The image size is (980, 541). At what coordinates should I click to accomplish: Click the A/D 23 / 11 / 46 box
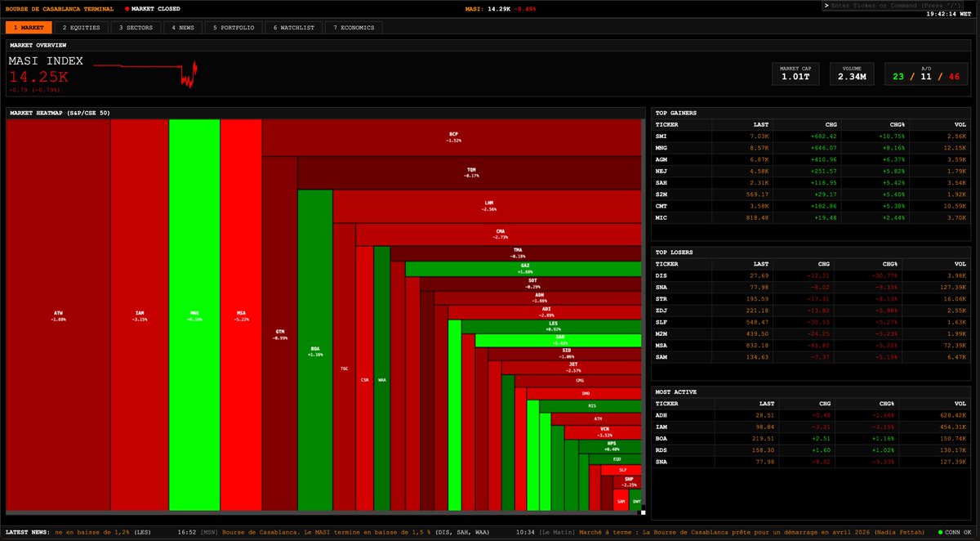(924, 74)
